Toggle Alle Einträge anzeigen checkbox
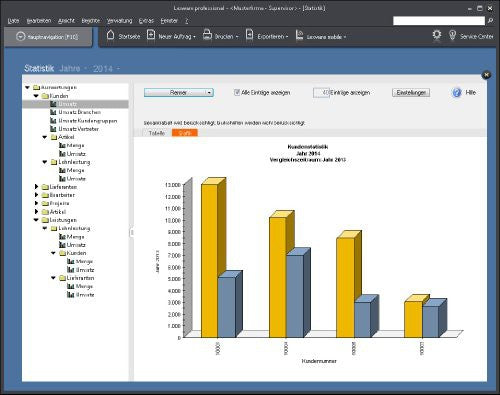 click(237, 92)
